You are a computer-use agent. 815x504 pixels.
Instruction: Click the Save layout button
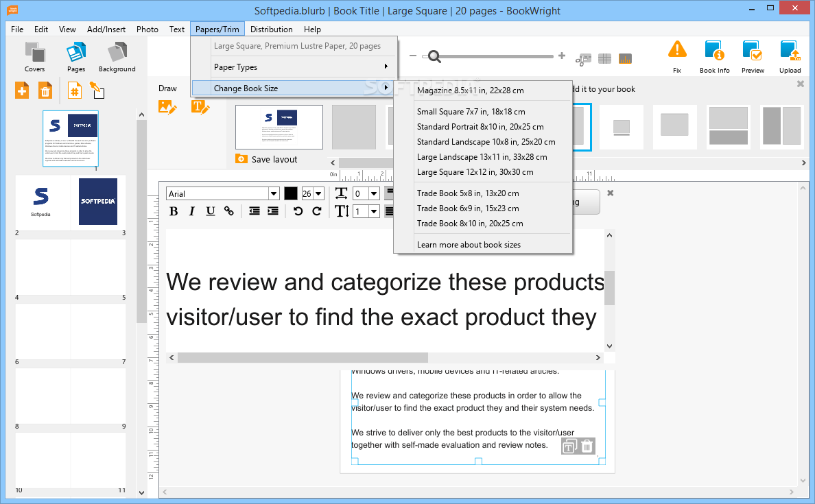tap(267, 159)
